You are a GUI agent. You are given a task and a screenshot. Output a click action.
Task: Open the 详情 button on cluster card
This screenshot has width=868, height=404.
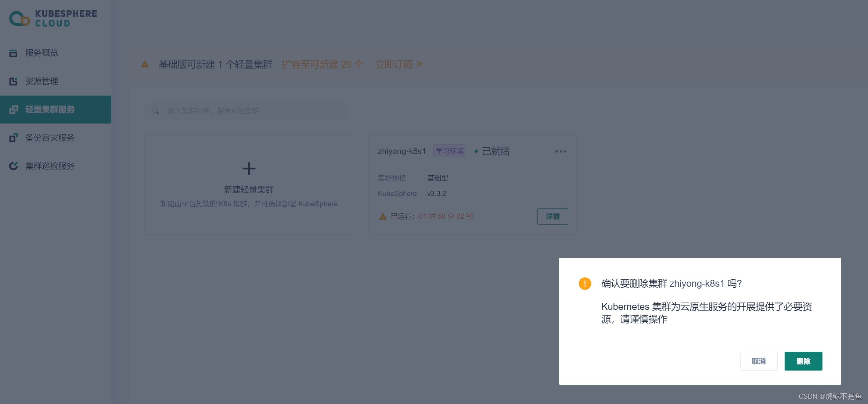coord(553,217)
